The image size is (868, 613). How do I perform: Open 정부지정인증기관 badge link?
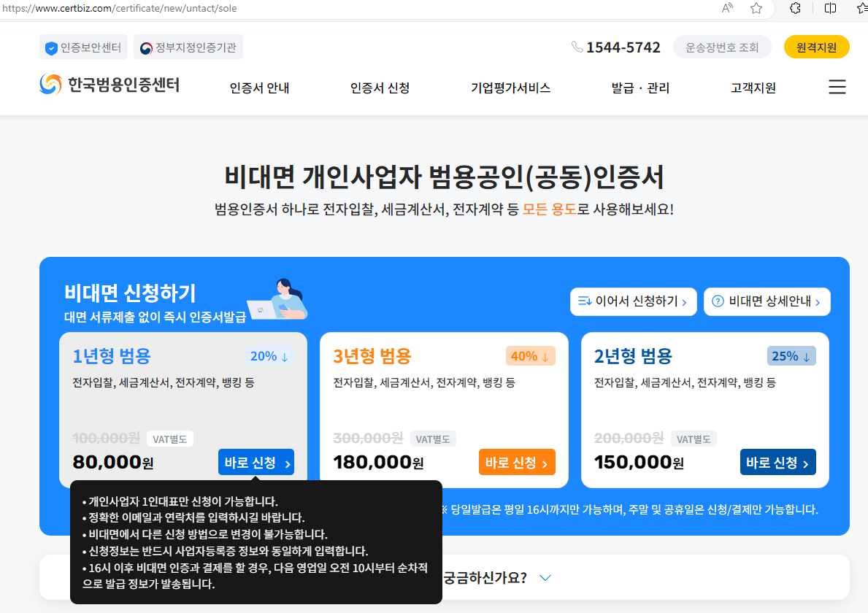188,47
